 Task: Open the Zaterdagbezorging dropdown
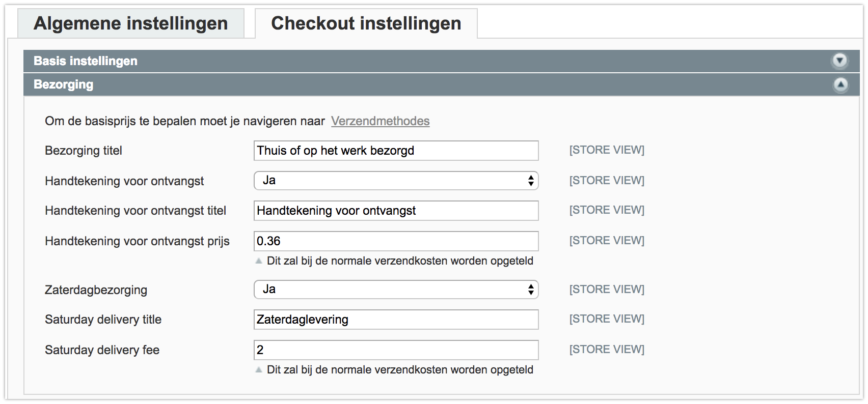pyautogui.click(x=396, y=290)
